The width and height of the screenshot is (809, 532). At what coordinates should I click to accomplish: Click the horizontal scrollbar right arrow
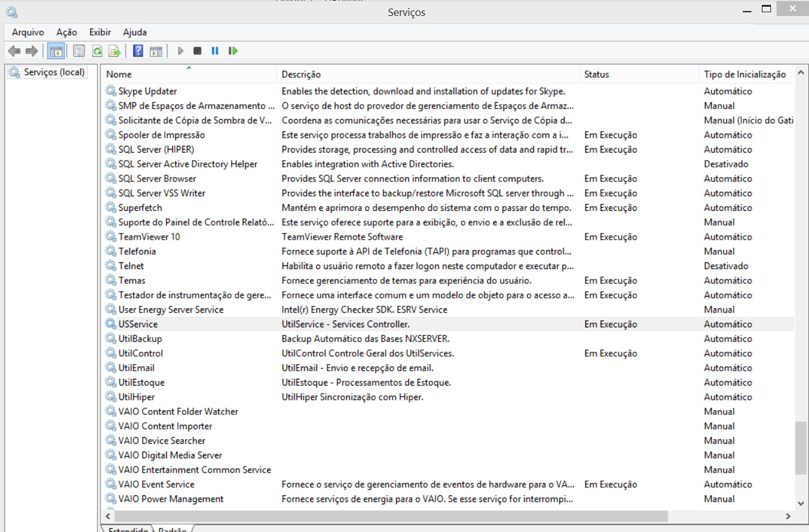pos(788,517)
